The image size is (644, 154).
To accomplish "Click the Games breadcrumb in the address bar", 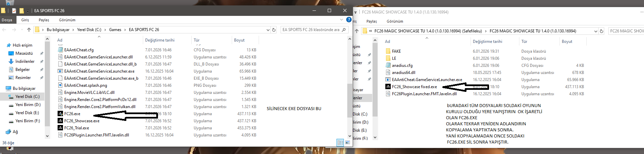I will (115, 30).
